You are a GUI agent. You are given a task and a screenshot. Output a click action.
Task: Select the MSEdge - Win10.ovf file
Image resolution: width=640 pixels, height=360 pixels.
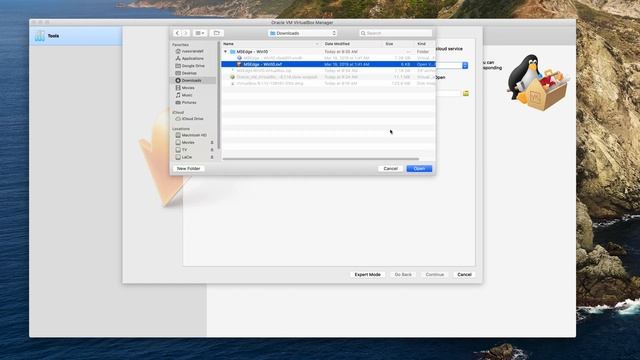[x=328, y=64]
